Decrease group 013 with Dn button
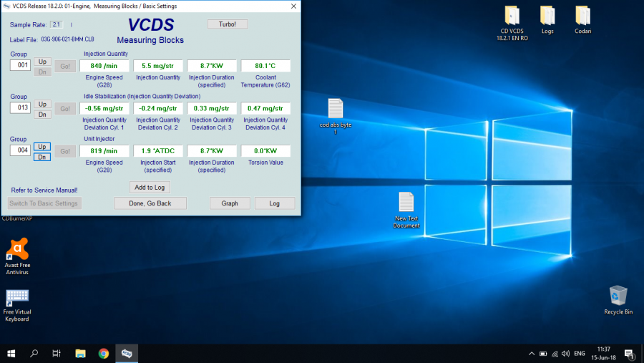The image size is (644, 363). click(x=42, y=115)
